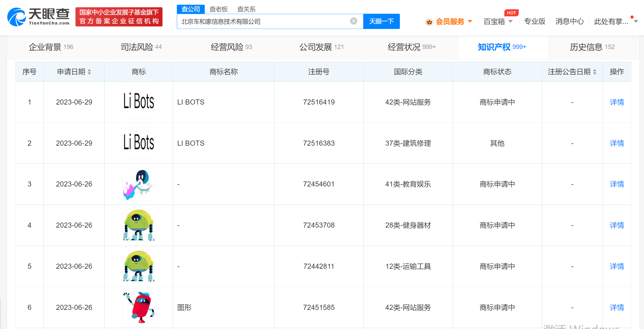This screenshot has height=329, width=644.
Task: Click the 国际分类 column header
Action: (408, 72)
